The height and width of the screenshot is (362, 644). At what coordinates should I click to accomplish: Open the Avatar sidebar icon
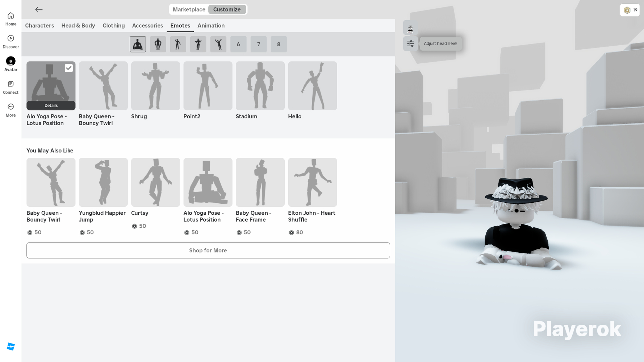click(11, 64)
